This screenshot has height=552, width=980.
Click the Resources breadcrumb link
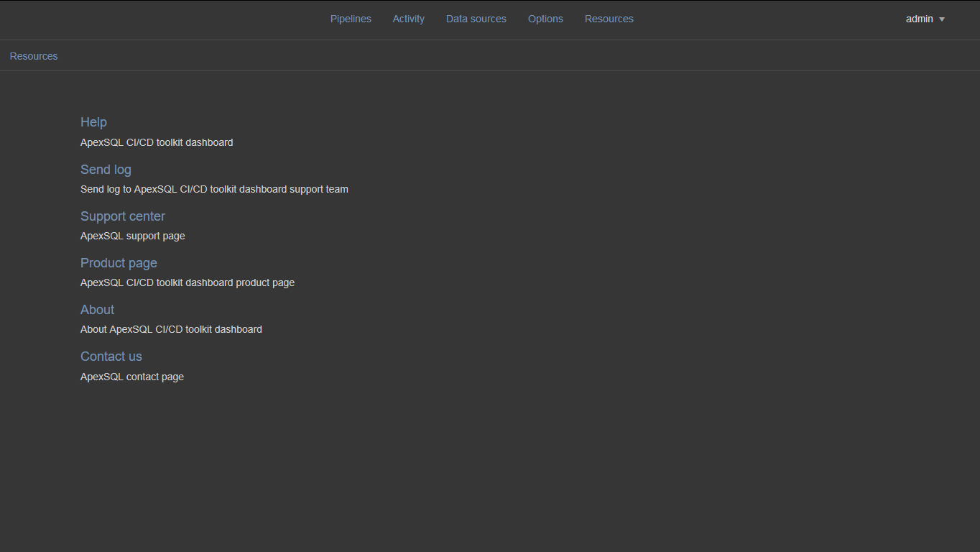[x=34, y=56]
